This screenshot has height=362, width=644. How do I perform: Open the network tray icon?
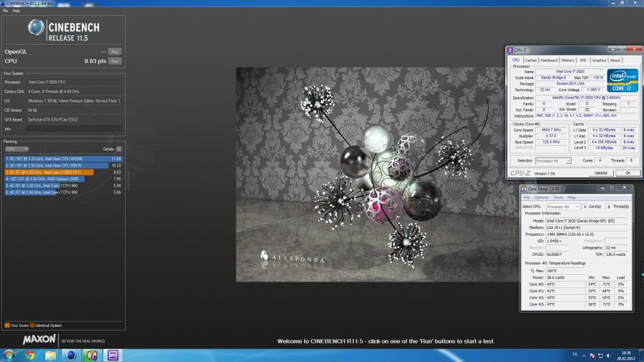601,356
